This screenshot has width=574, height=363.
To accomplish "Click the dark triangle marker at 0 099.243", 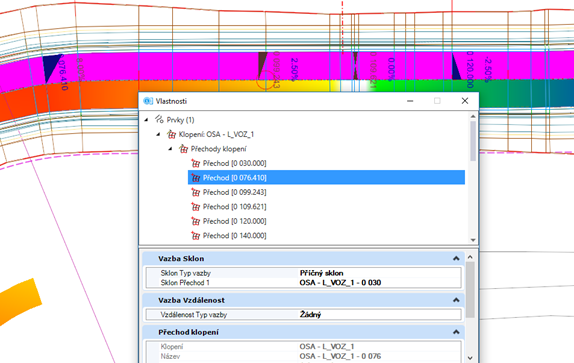I will pyautogui.click(x=262, y=65).
